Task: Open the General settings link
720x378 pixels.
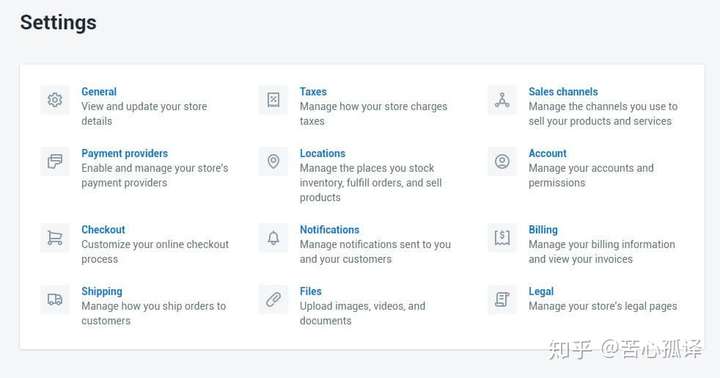Action: pyautogui.click(x=99, y=91)
